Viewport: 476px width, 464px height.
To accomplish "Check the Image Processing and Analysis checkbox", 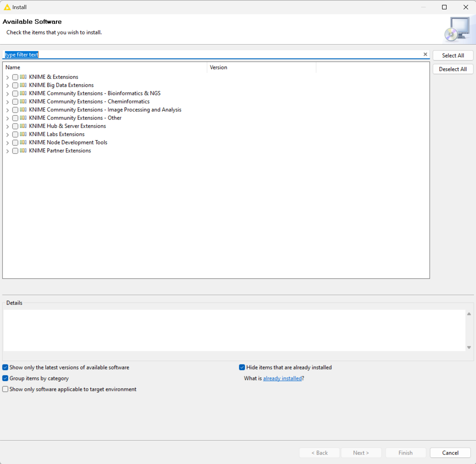I will click(15, 110).
